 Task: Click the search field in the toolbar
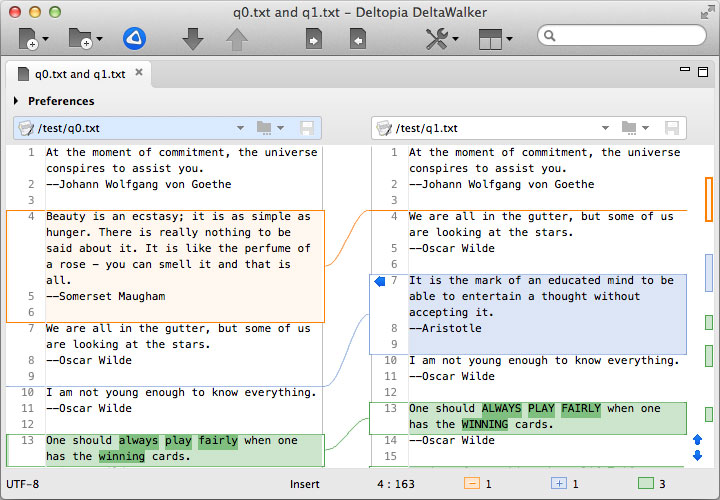tap(620, 36)
